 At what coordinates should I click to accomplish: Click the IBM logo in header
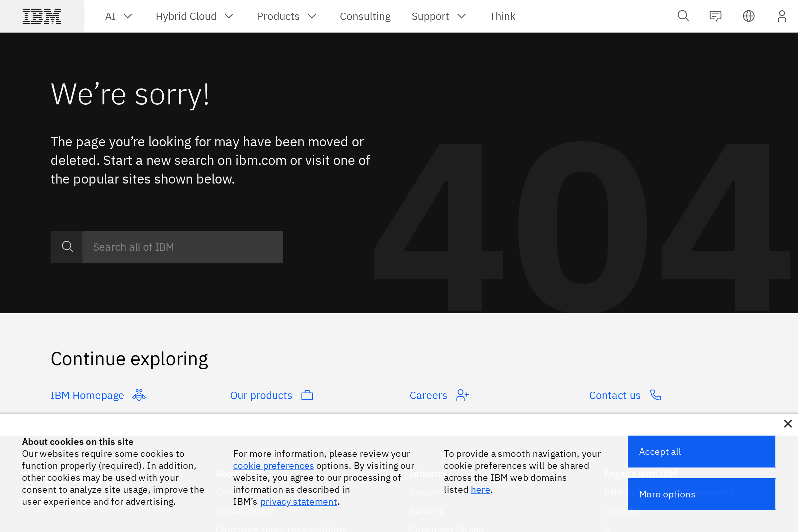point(42,16)
